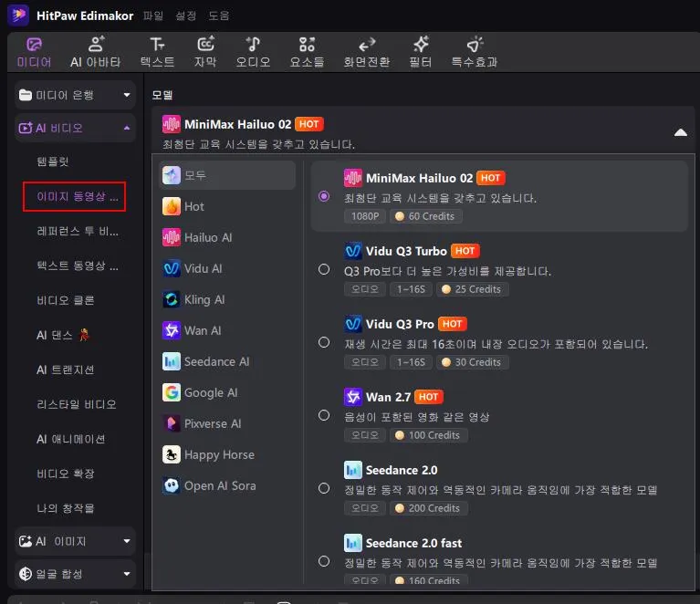Select the Seedance AI category icon
The height and width of the screenshot is (604, 700).
point(172,361)
